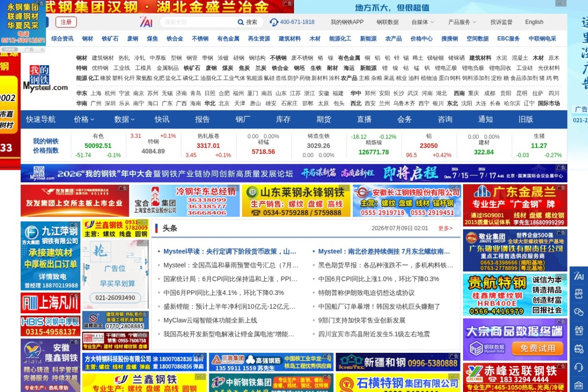The height and width of the screenshot is (392, 588).
Task: Open news '国家统计局：6月CPI同比保持温和上涨'
Action: tap(230, 279)
